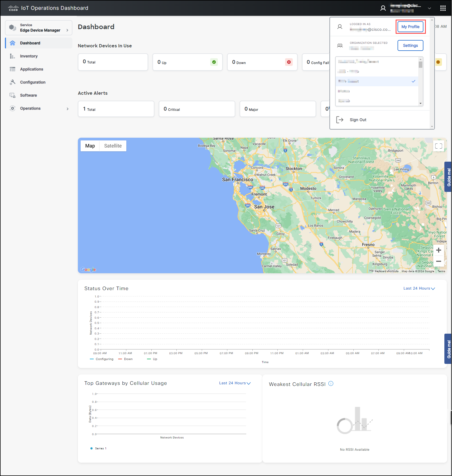Open Inventory in the sidebar
Image resolution: width=452 pixels, height=476 pixels.
pos(29,56)
